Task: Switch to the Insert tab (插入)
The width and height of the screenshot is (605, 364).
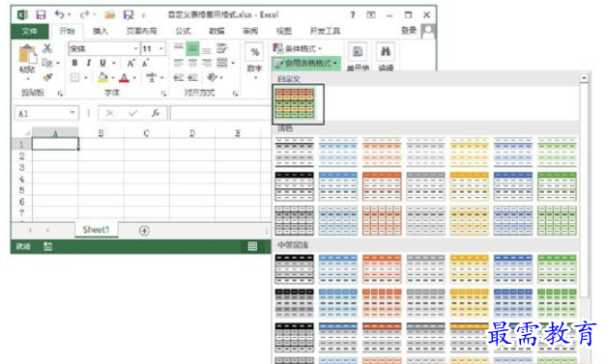Action: click(101, 31)
